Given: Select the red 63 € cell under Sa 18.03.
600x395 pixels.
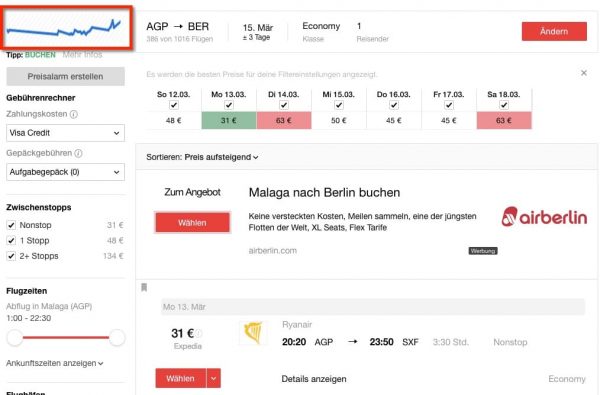Looking at the screenshot, I should (x=504, y=120).
